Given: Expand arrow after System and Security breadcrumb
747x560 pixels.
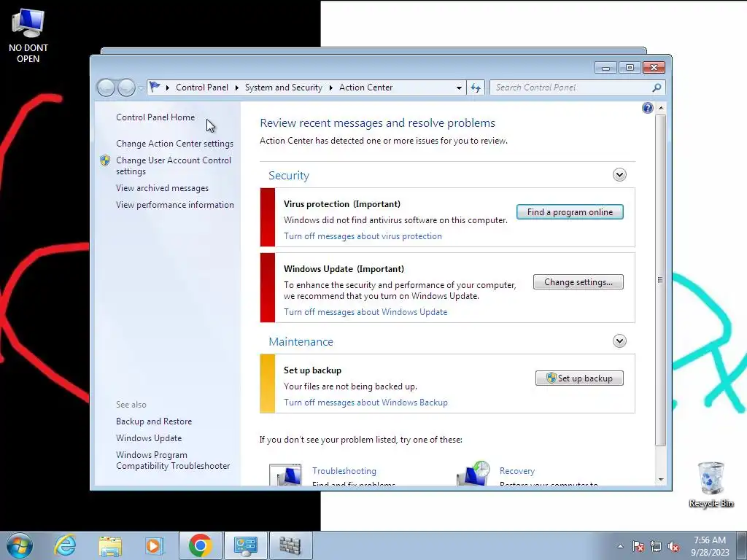Looking at the screenshot, I should pos(330,87).
